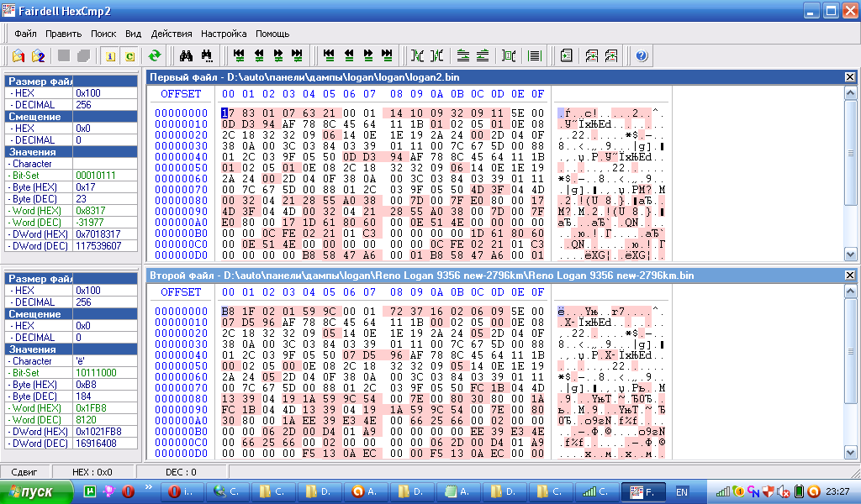Click the 'i..' Opera taskbar button
Image resolution: width=861 pixels, height=504 pixels.
pyautogui.click(x=183, y=491)
